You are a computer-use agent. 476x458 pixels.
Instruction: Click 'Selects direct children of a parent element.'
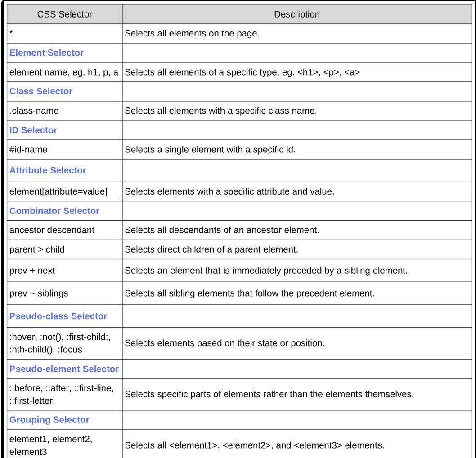tap(211, 249)
